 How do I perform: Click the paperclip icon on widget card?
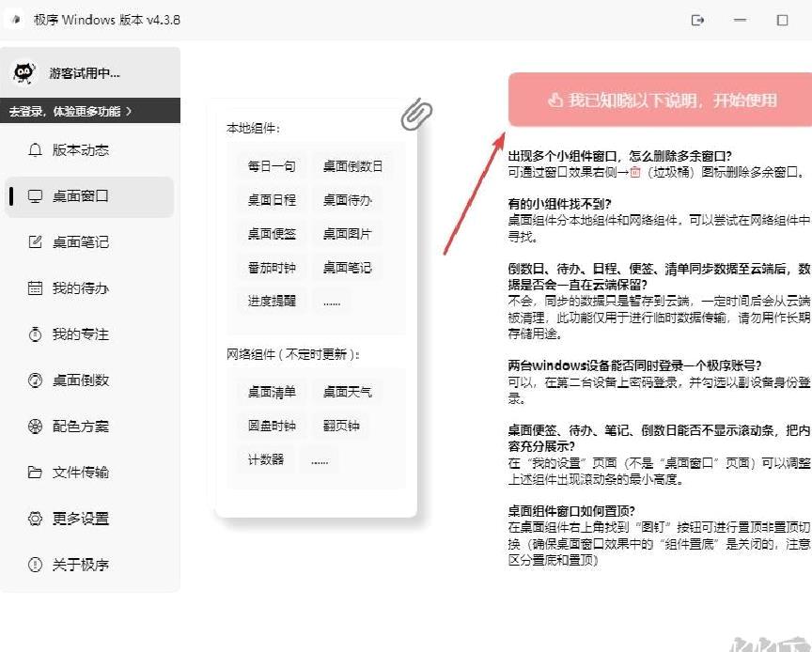(x=416, y=114)
